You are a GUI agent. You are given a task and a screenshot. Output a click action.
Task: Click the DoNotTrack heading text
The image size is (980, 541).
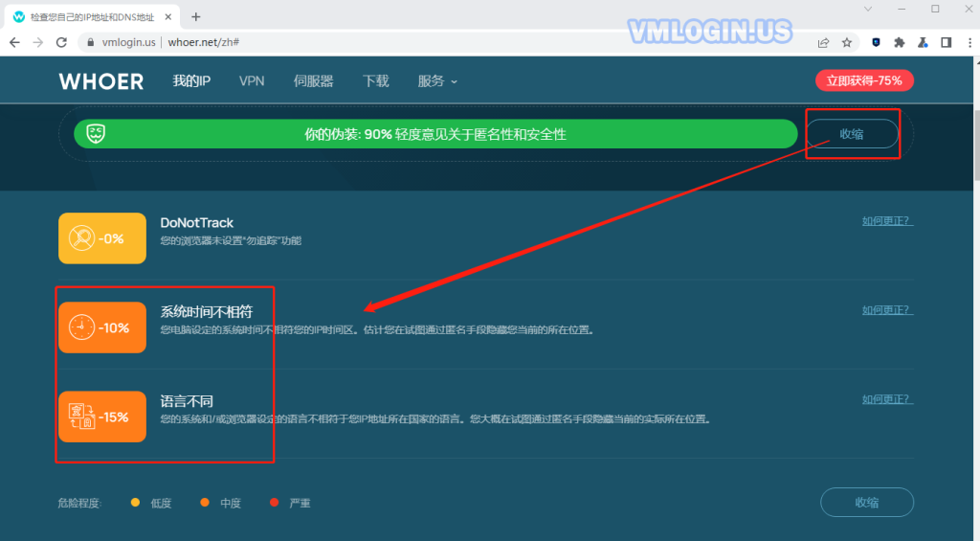tap(196, 223)
